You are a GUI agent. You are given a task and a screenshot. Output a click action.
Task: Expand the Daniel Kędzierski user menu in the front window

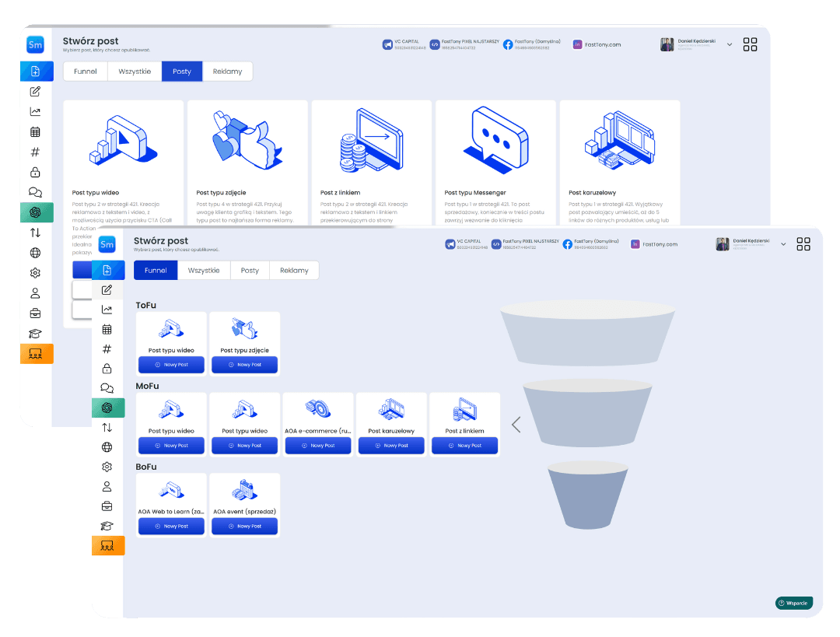782,244
